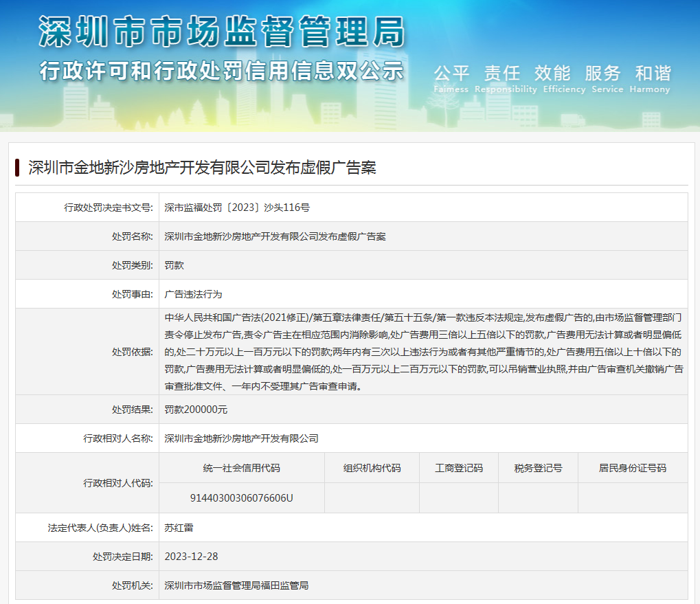700x604 pixels.
Task: Click the 处罚类别 value 罚款
Action: (174, 265)
